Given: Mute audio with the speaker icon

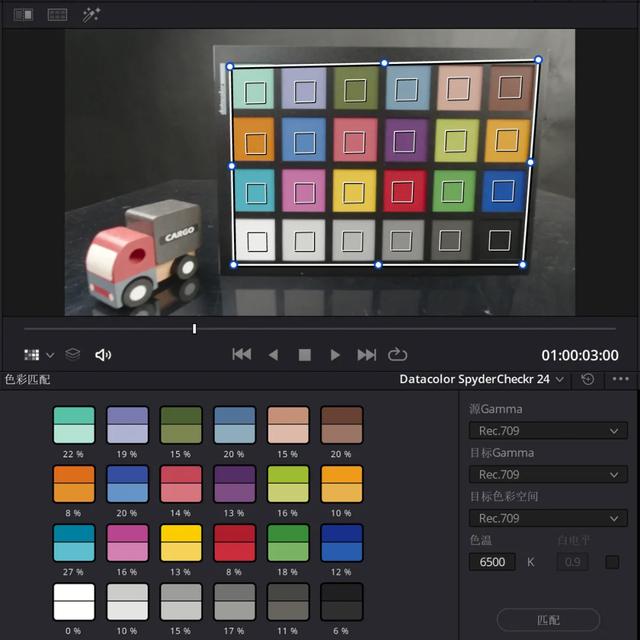Looking at the screenshot, I should pyautogui.click(x=102, y=355).
